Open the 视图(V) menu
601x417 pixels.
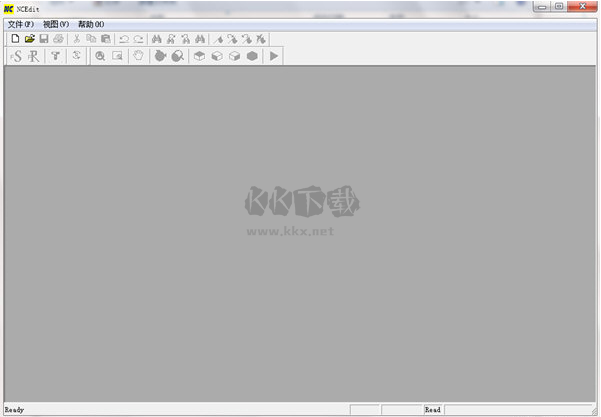pyautogui.click(x=56, y=25)
